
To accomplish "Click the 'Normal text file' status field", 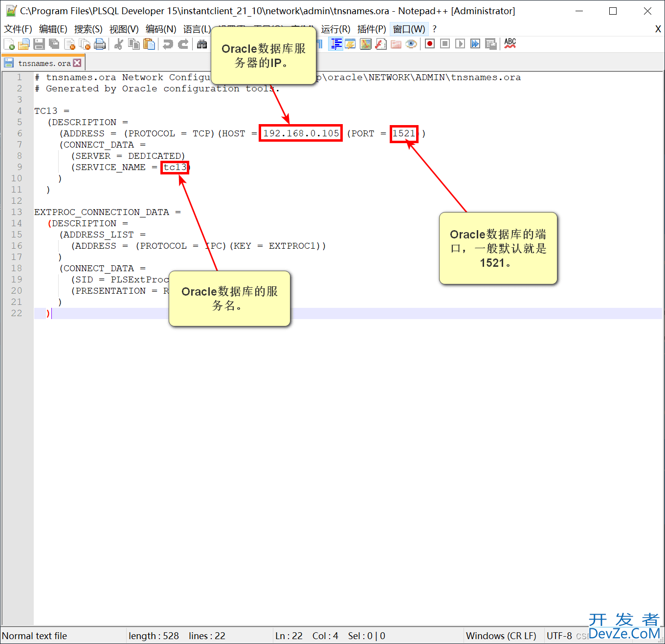I will point(34,636).
